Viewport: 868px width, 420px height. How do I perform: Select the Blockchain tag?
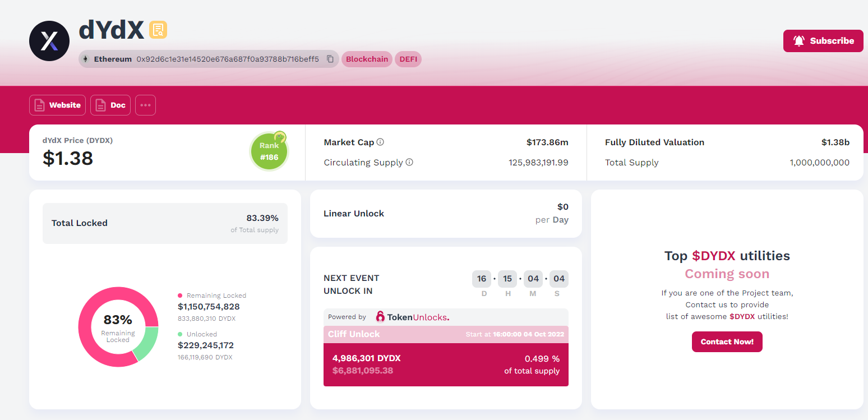click(367, 59)
